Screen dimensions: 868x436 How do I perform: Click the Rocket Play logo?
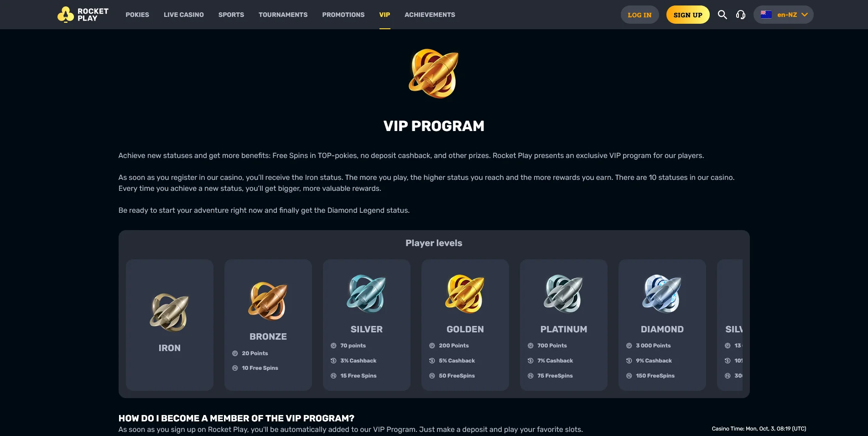[x=83, y=15]
